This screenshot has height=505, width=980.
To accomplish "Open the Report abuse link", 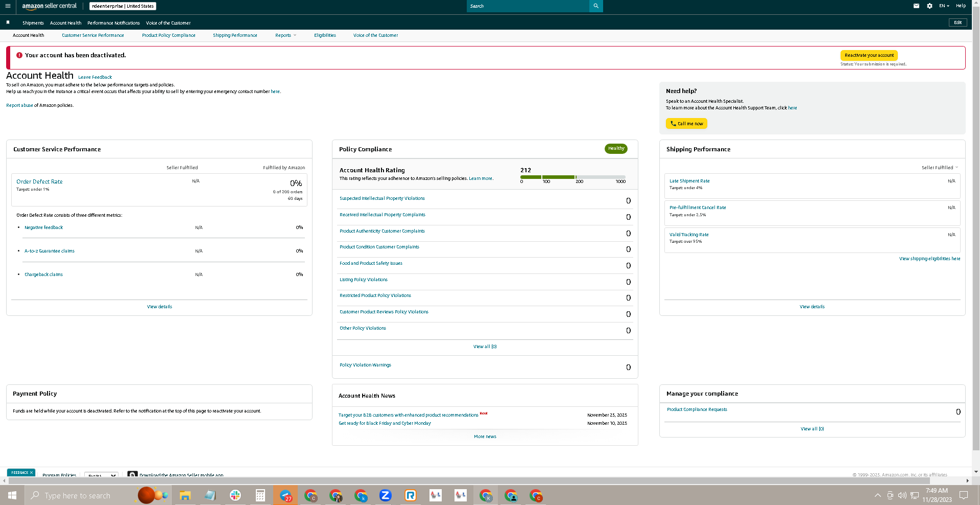I will click(x=19, y=105).
